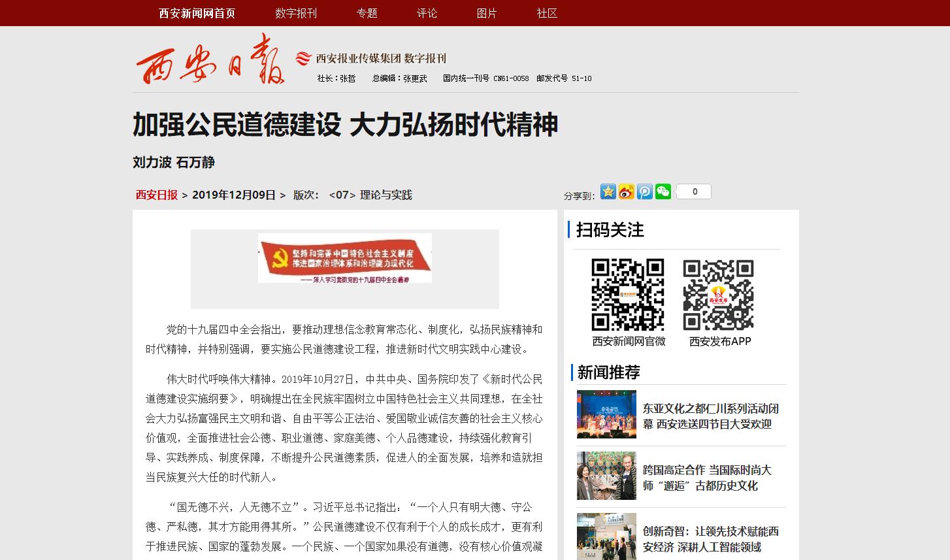Share article via Sina Weibo icon
950x560 pixels.
(626, 191)
